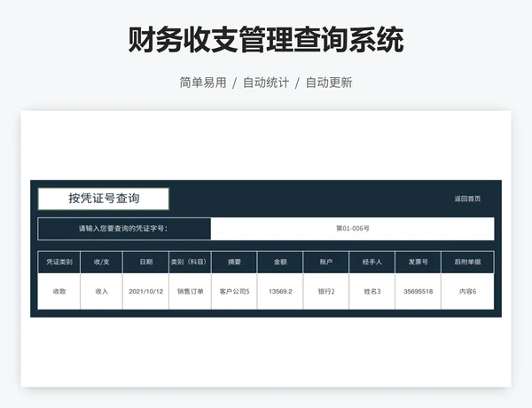This screenshot has height=408, width=532.
Task: Select the invoice number cell 35695518
Action: [x=418, y=292]
